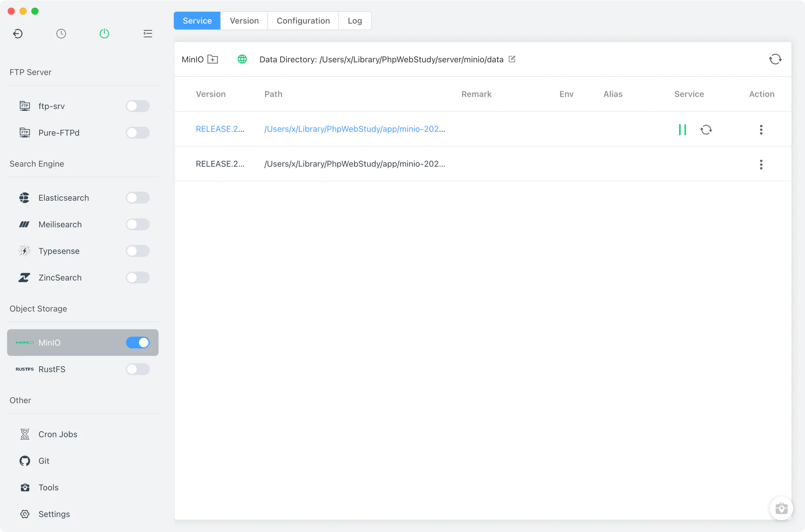The height and width of the screenshot is (532, 805).
Task: Click the floating toolbox icon bottom right
Action: tap(781, 508)
